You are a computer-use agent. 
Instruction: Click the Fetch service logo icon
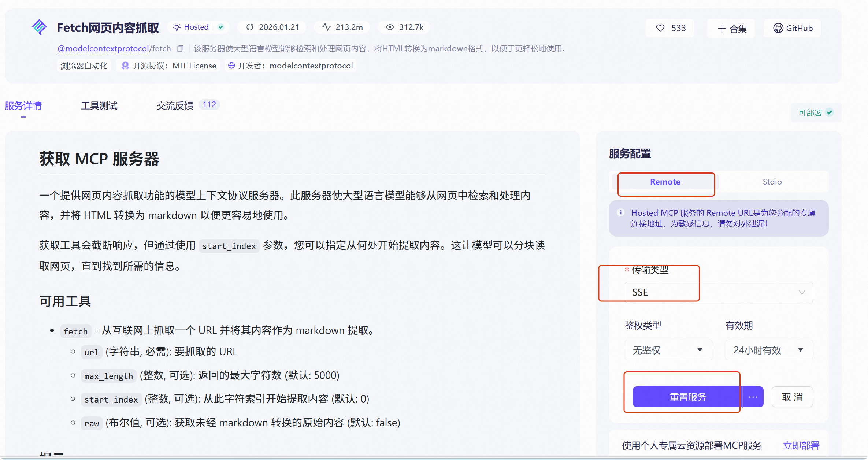pyautogui.click(x=39, y=26)
